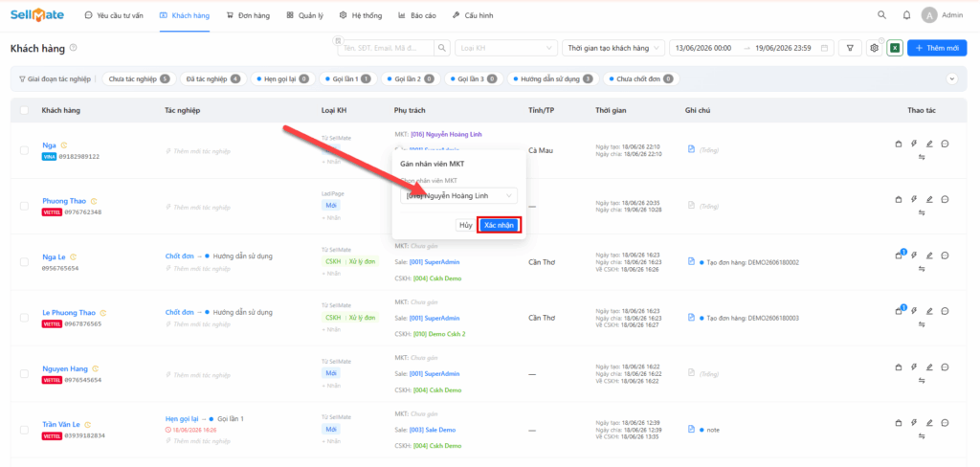Screen dimensions: 980x467
Task: Open the note icon for DEMO2606180002
Action: tap(691, 262)
